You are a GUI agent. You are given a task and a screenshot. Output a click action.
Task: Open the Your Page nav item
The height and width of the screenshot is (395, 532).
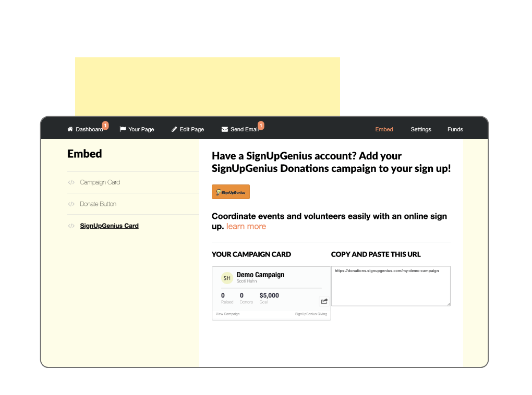point(137,129)
